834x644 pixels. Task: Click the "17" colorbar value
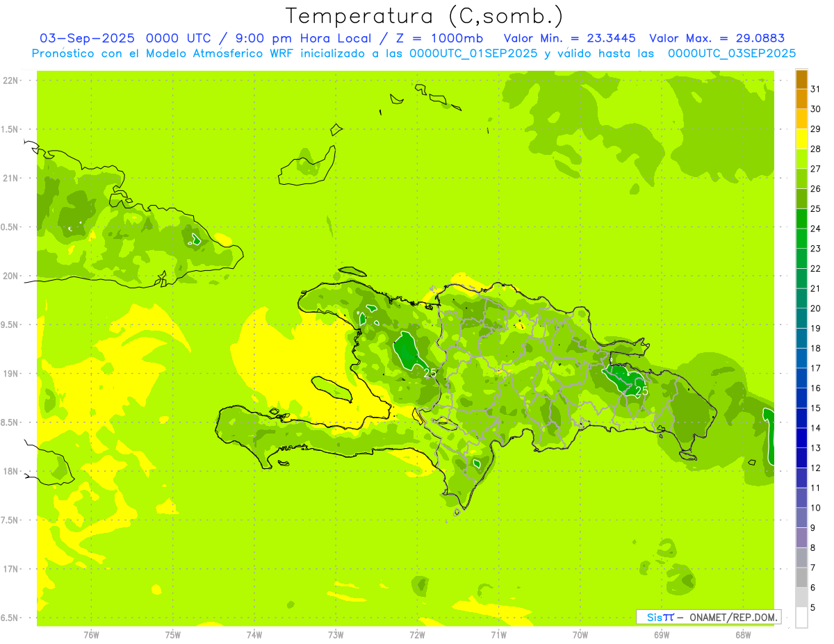click(x=816, y=368)
